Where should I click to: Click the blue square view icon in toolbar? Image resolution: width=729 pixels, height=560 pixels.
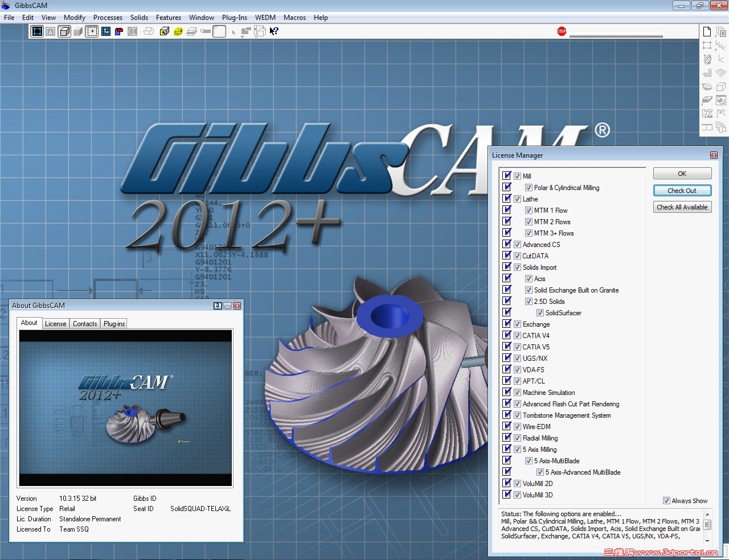coord(37,31)
